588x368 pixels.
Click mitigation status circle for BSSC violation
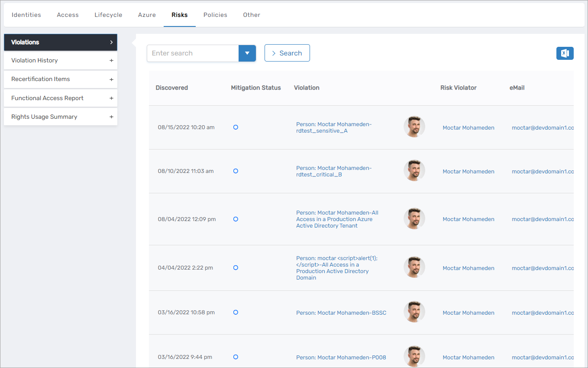[236, 312]
